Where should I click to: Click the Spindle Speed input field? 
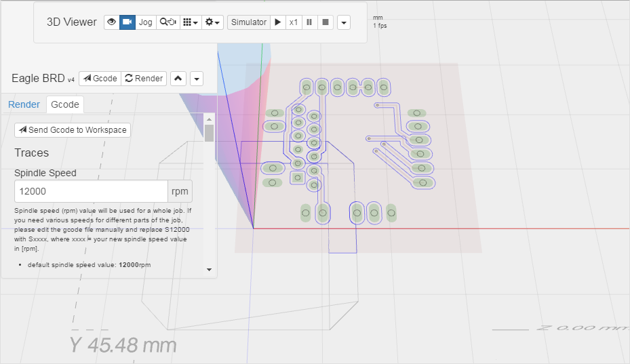click(91, 191)
